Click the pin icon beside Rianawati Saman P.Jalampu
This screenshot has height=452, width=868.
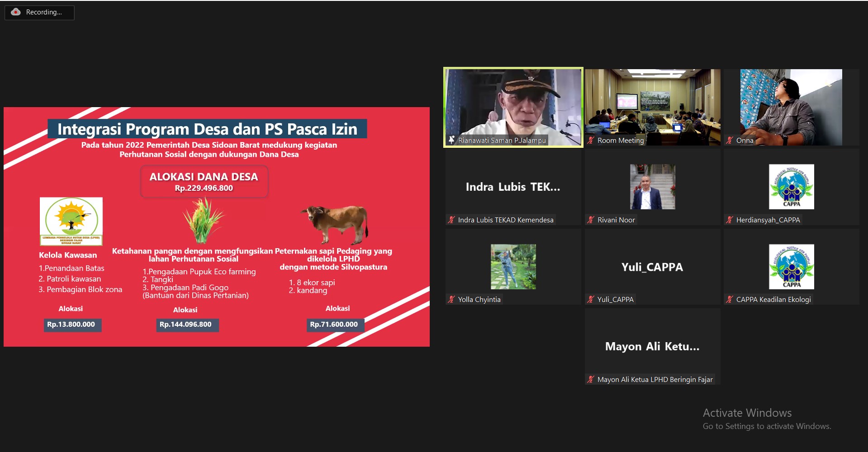tap(451, 140)
